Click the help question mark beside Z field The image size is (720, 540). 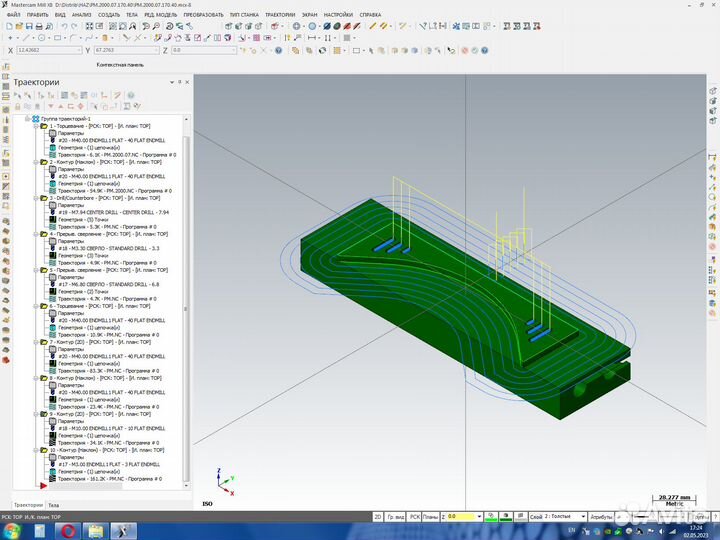click(x=278, y=51)
